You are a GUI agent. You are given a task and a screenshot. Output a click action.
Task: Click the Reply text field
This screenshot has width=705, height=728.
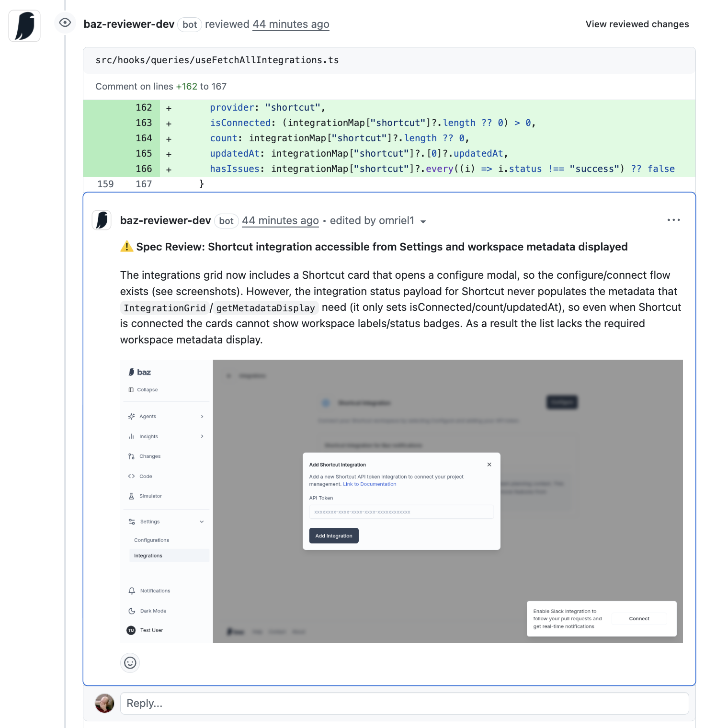click(404, 703)
